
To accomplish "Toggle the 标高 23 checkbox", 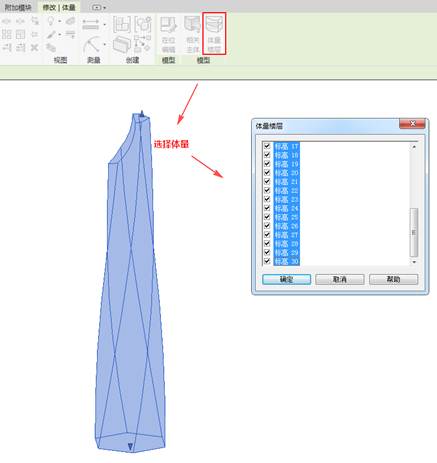I will 267,199.
